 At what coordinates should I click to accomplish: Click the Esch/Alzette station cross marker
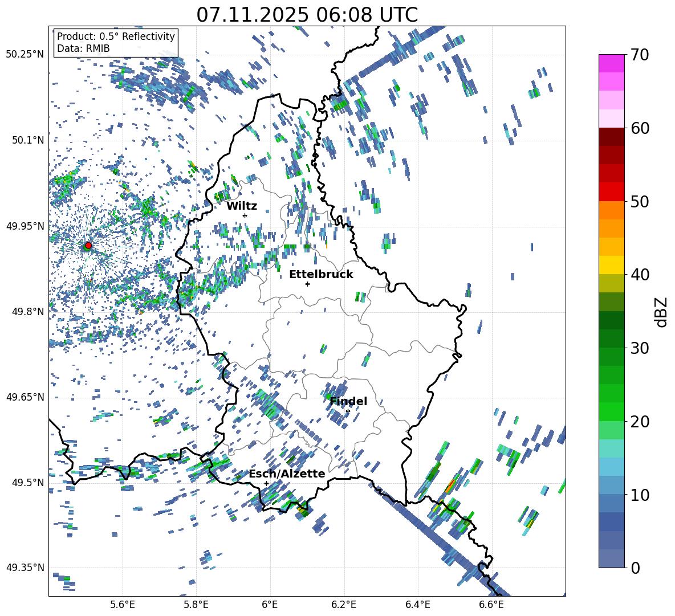266,483
